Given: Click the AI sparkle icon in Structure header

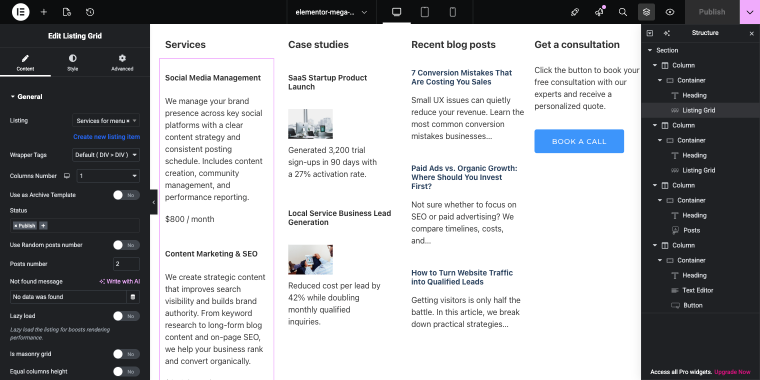Looking at the screenshot, I should 666,33.
